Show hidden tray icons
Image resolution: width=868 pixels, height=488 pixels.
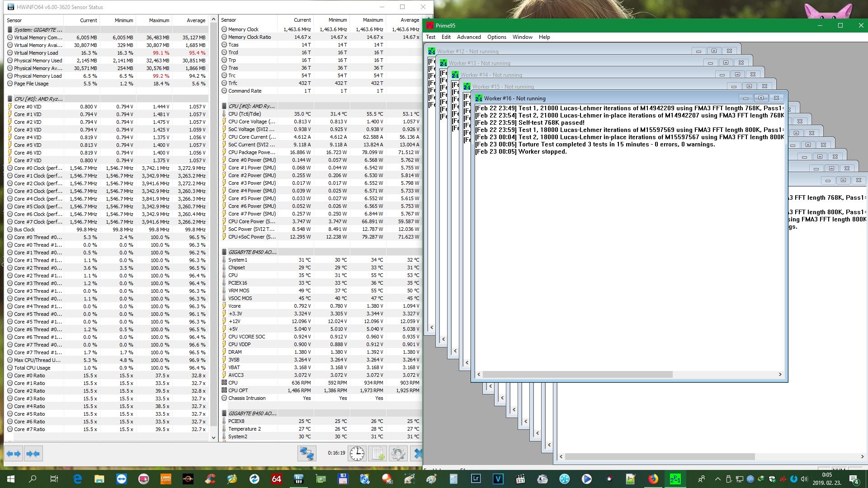717,479
